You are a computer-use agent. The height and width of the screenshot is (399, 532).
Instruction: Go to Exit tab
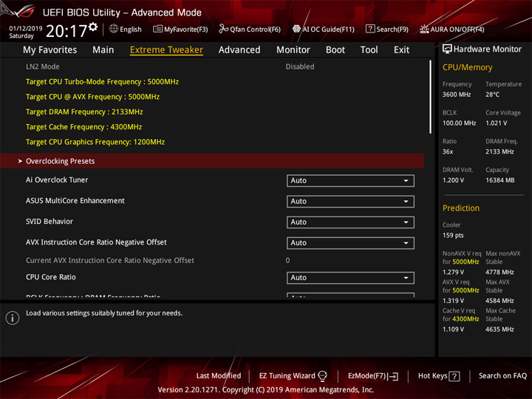[x=401, y=50]
